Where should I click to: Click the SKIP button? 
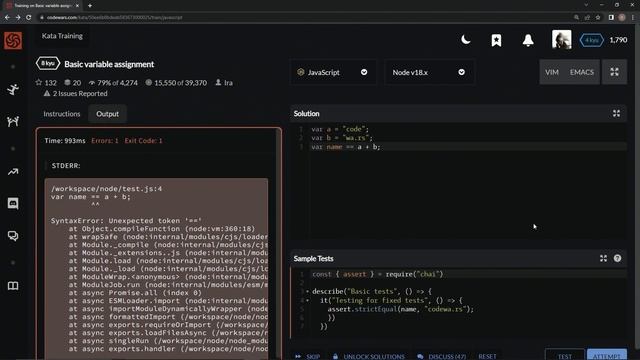[x=308, y=356]
